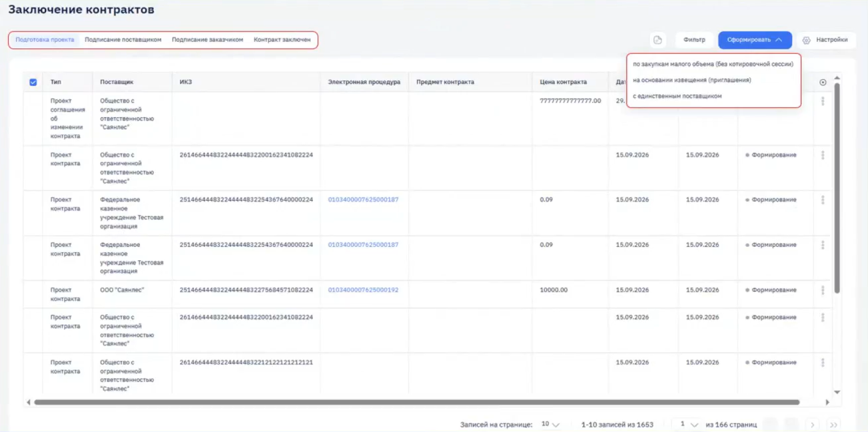Switch to the Контракт заключен tab

282,40
